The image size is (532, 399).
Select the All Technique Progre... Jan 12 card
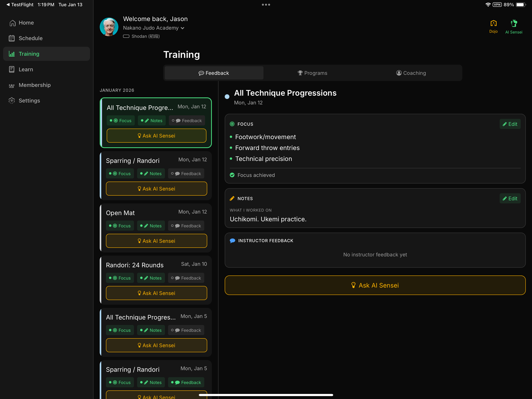156,123
